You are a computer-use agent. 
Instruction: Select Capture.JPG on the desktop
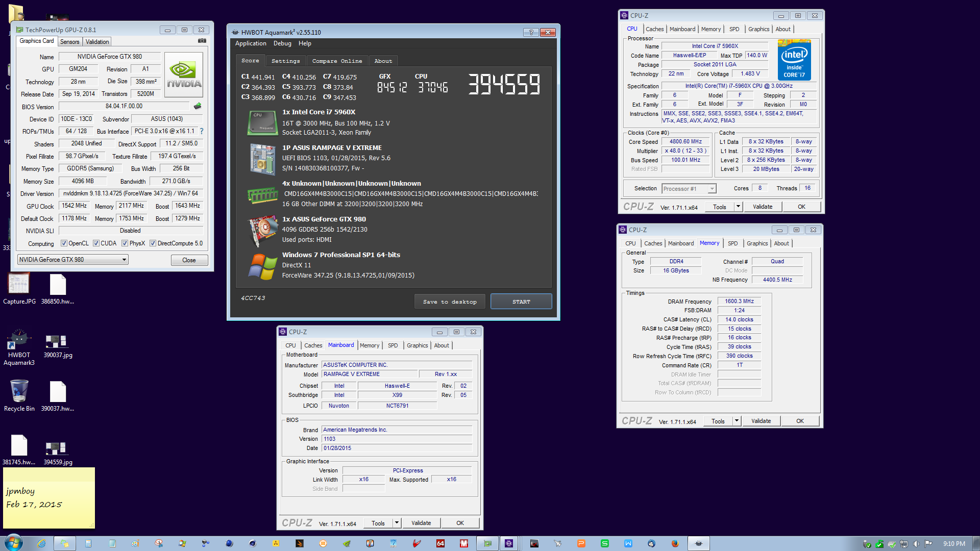point(19,289)
